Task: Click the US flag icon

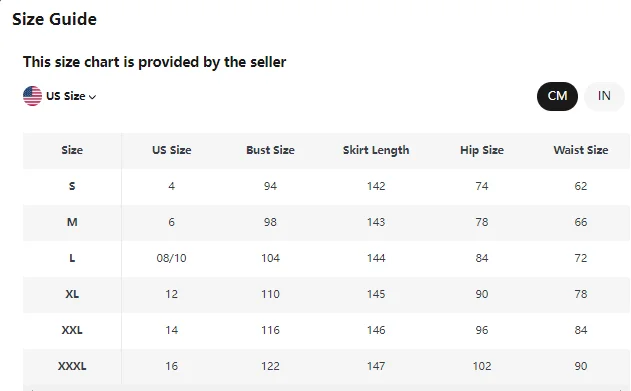Action: coord(32,96)
